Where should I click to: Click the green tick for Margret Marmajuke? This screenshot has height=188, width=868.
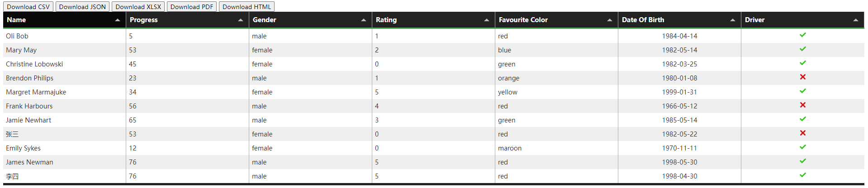pyautogui.click(x=802, y=91)
